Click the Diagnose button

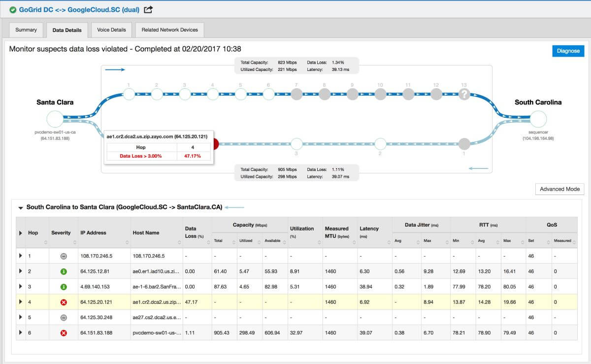coord(568,51)
